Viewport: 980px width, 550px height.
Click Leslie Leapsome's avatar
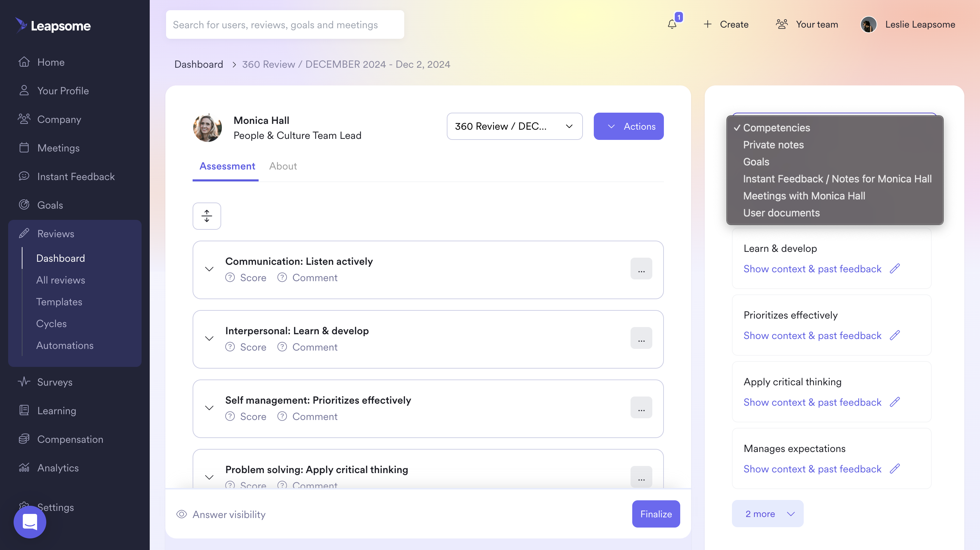868,25
